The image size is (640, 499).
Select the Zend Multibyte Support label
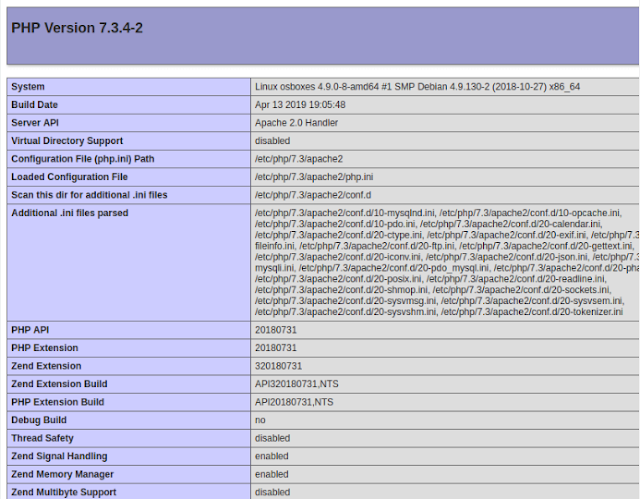click(x=64, y=492)
